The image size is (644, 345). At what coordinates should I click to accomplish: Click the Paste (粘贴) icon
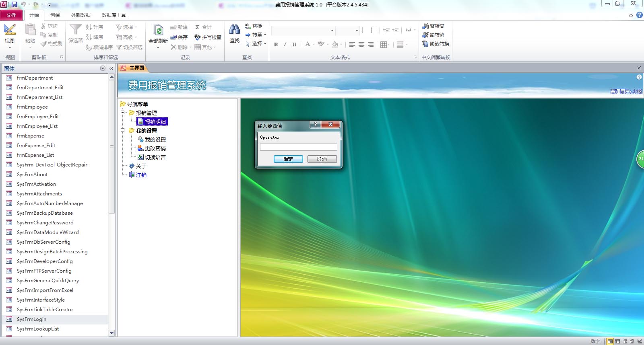point(30,30)
